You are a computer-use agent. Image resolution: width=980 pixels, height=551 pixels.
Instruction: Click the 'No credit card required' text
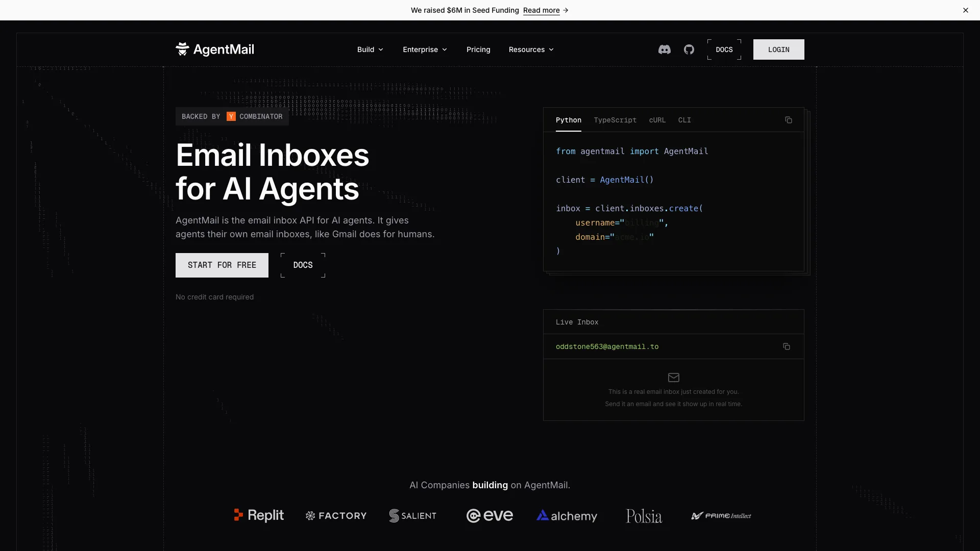(214, 297)
